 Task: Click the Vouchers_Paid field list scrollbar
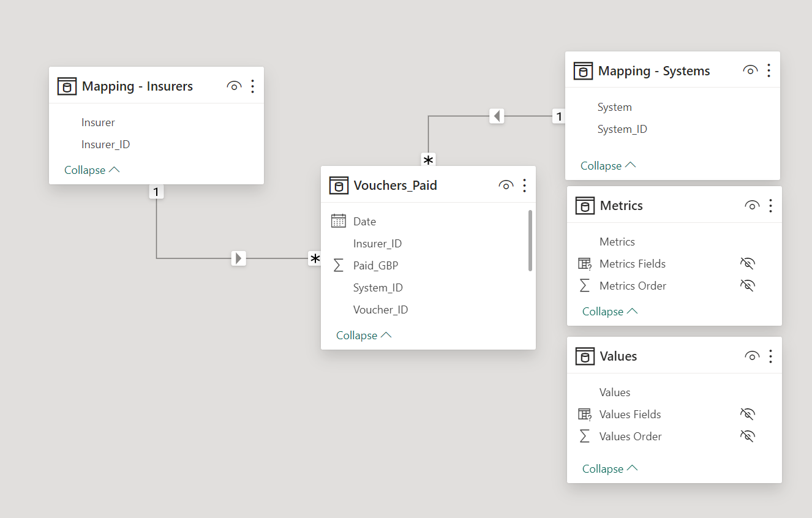[x=530, y=240]
